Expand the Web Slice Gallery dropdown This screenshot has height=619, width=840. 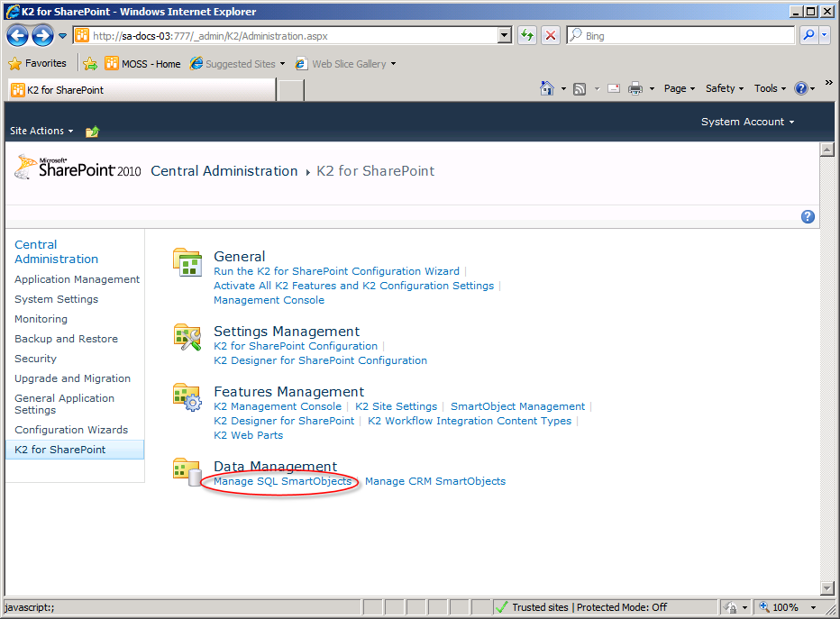point(393,64)
